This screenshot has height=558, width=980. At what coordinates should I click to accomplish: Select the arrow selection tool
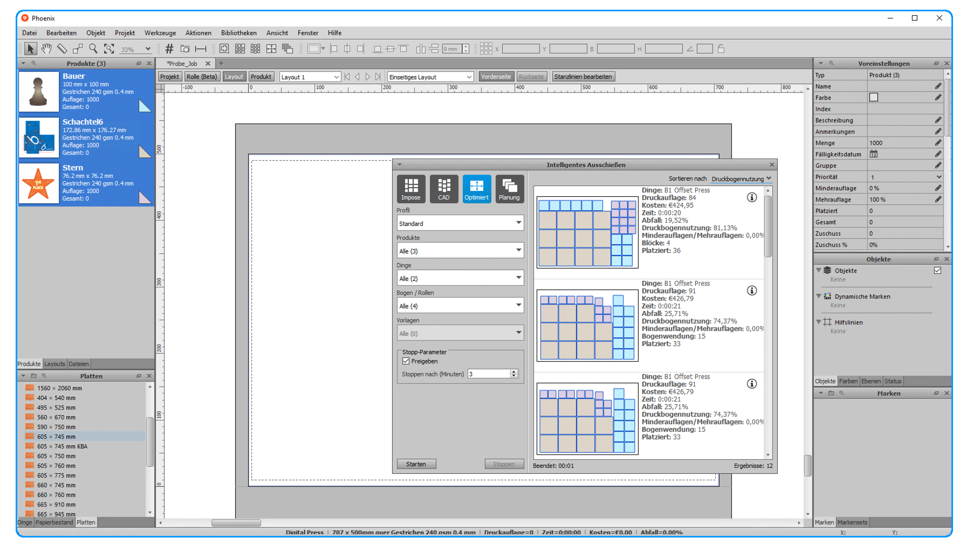pyautogui.click(x=30, y=49)
